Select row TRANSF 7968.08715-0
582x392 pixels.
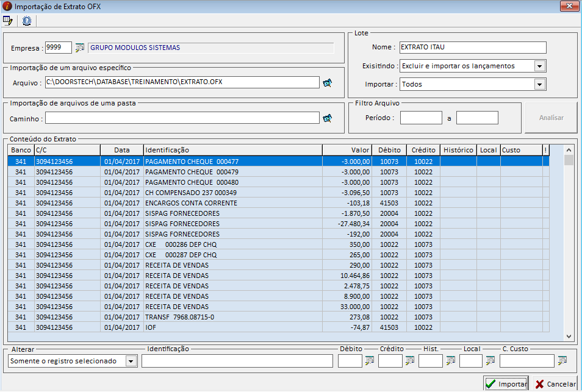pyautogui.click(x=278, y=317)
